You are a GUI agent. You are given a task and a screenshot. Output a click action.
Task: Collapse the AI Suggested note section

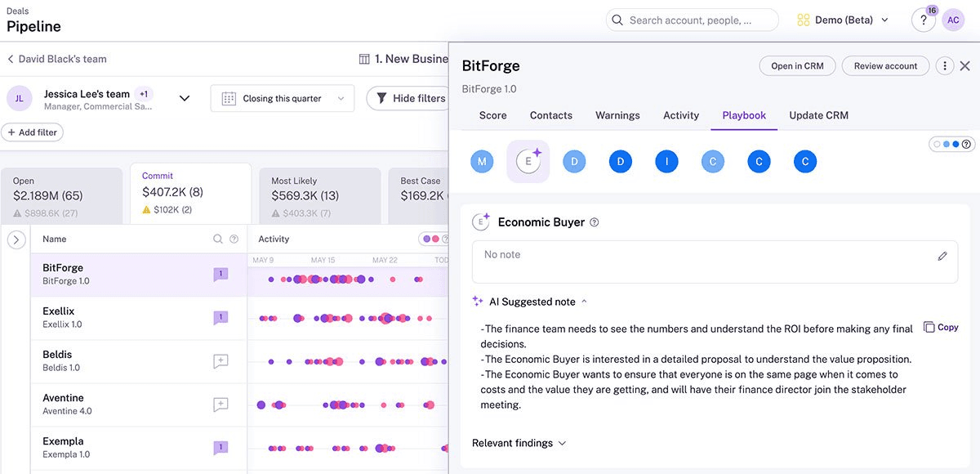584,302
